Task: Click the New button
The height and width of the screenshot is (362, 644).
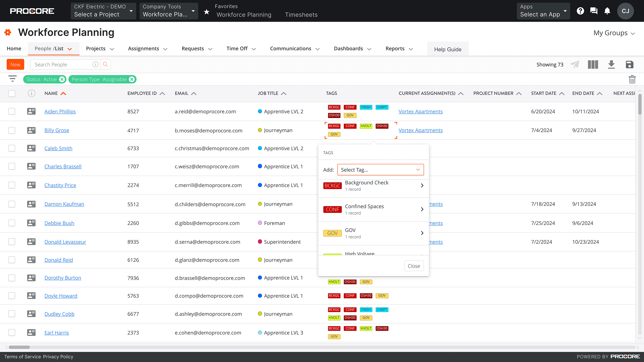Action: click(x=15, y=64)
